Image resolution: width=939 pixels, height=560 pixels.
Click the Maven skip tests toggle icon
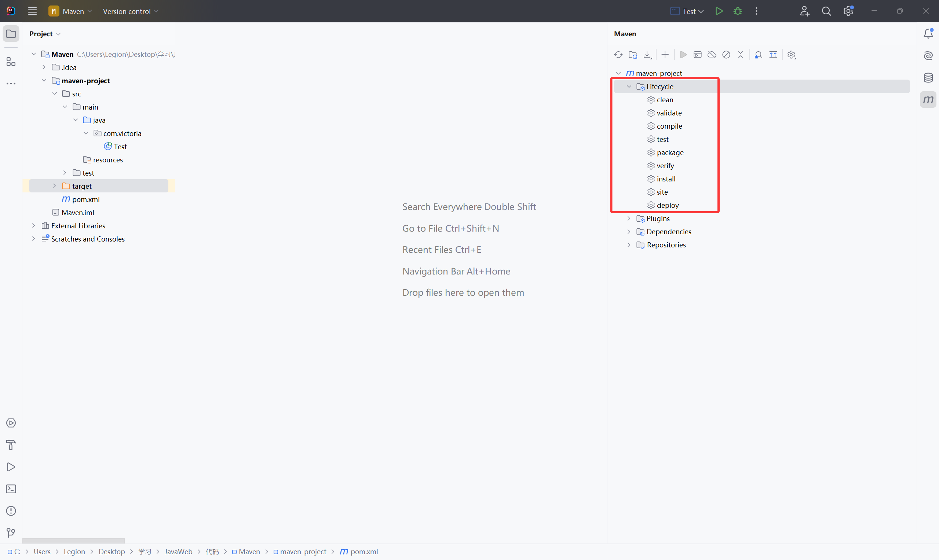coord(726,55)
